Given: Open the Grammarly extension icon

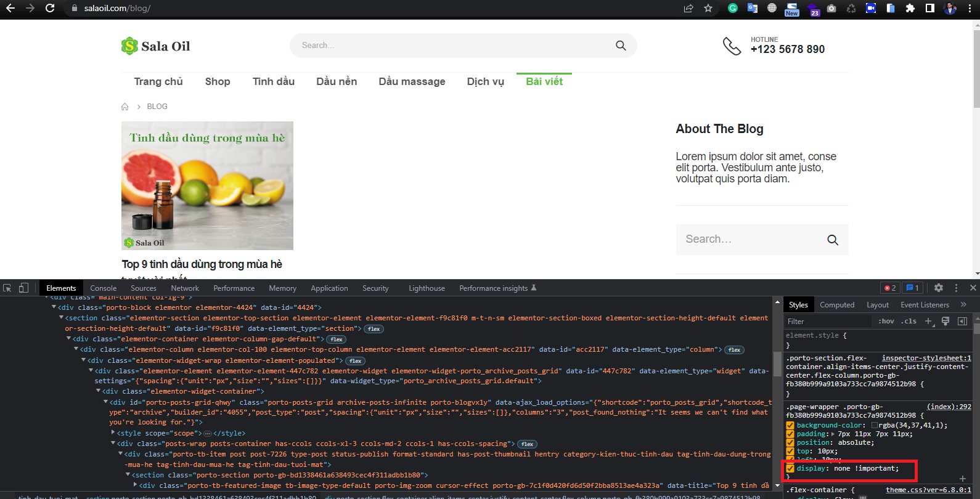Looking at the screenshot, I should (733, 8).
